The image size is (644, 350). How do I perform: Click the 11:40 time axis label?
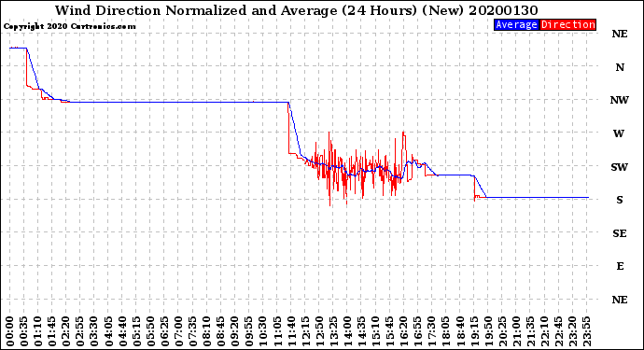(291, 331)
